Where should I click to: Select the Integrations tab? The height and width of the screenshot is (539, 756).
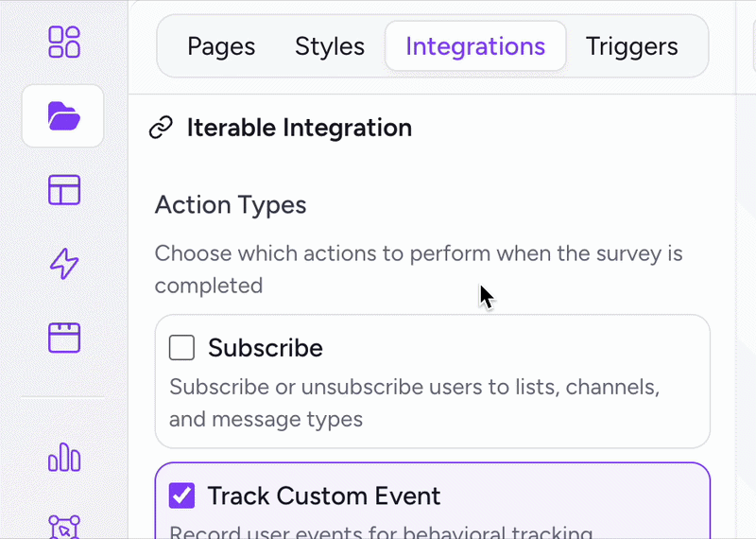[x=475, y=46]
